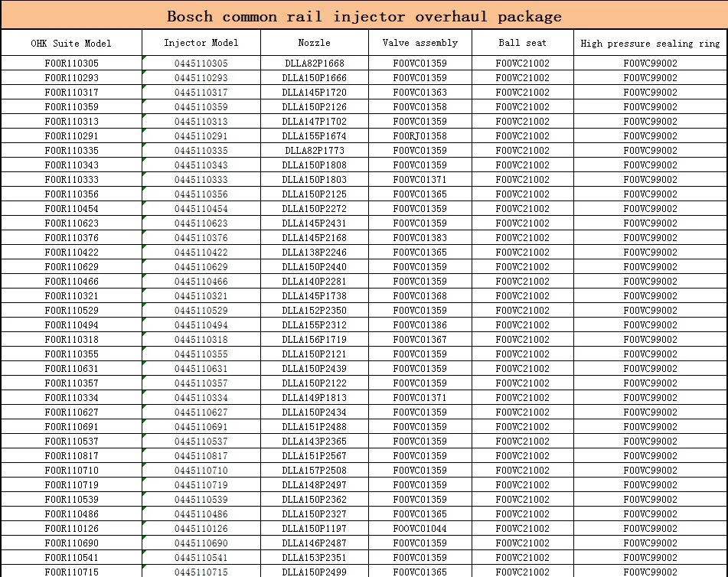Select valve assembly cell F00VC01358
Image resolution: width=728 pixels, height=577 pixels.
coord(419,107)
